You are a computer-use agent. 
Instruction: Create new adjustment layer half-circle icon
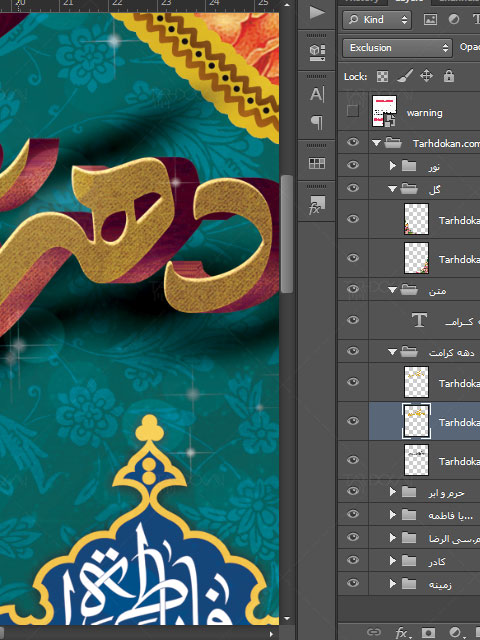coord(455,632)
